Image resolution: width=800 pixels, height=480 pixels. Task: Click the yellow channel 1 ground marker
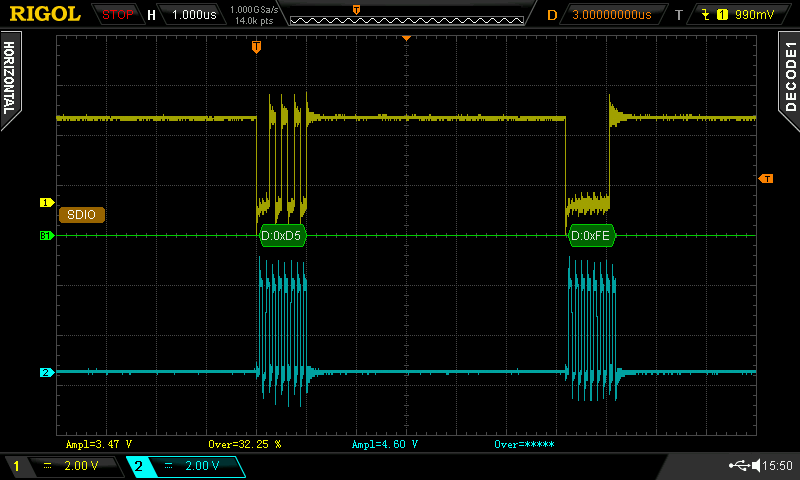point(45,203)
